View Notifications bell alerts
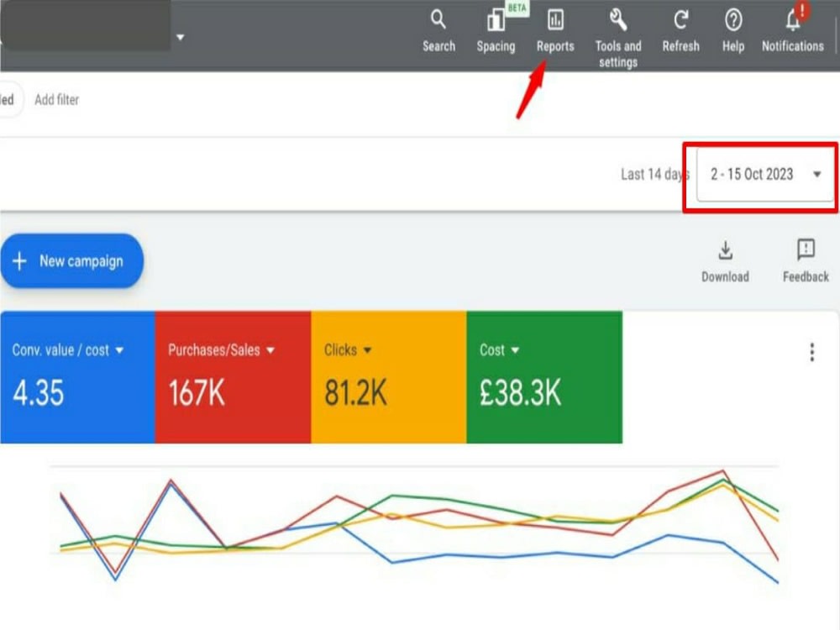840x630 pixels. pos(792,31)
